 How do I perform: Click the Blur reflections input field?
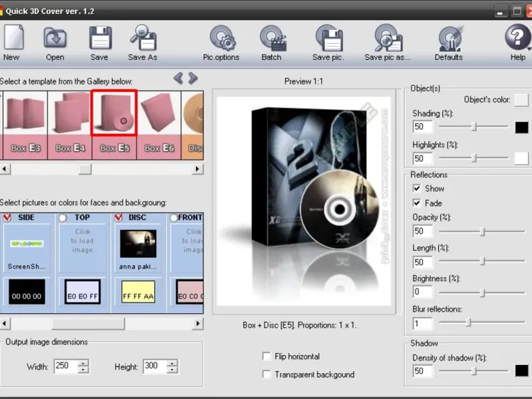pyautogui.click(x=422, y=324)
